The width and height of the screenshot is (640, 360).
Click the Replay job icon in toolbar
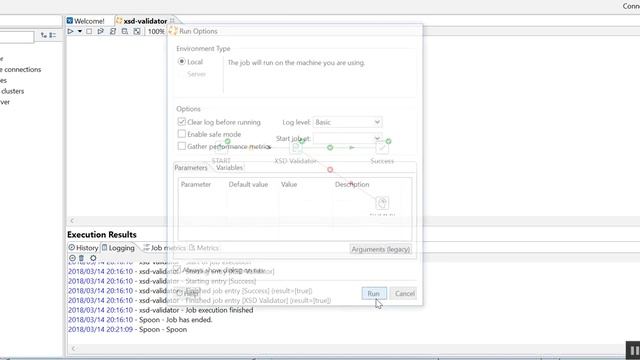coord(100,31)
